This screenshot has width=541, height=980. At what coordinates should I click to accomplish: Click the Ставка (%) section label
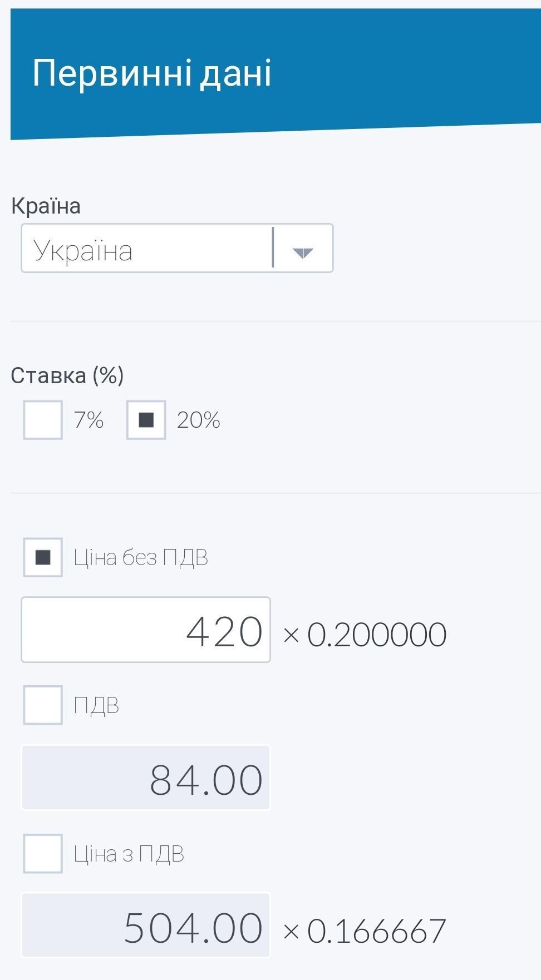67,375
